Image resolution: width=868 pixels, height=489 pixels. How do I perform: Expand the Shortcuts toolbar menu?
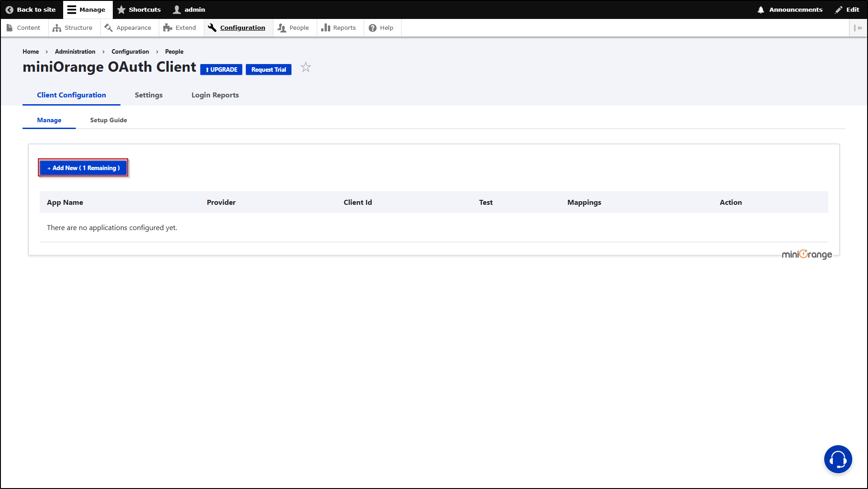[139, 9]
